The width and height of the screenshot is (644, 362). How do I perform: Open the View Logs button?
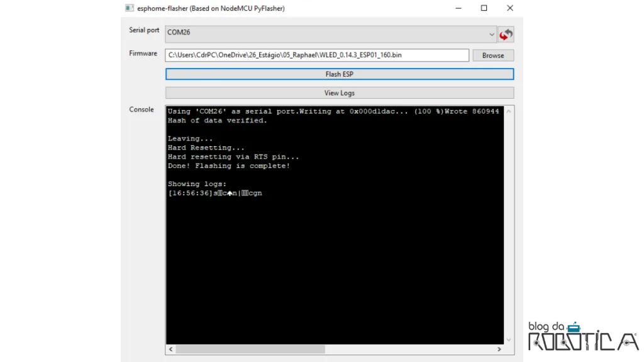(339, 93)
